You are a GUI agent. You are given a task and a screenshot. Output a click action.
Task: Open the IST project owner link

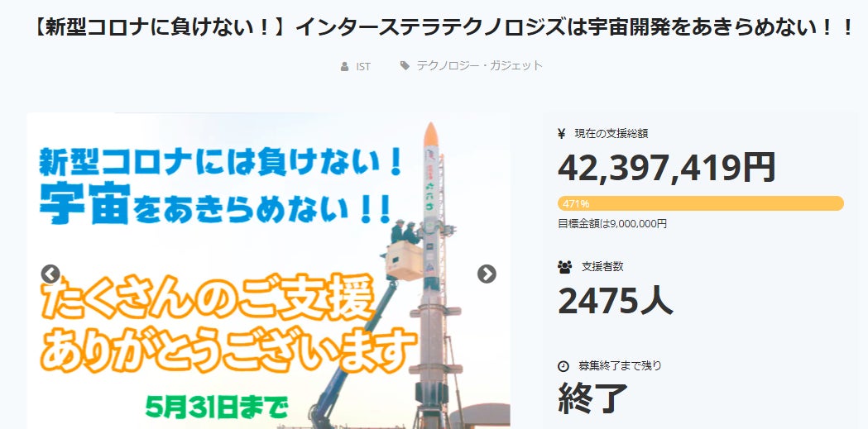363,67
